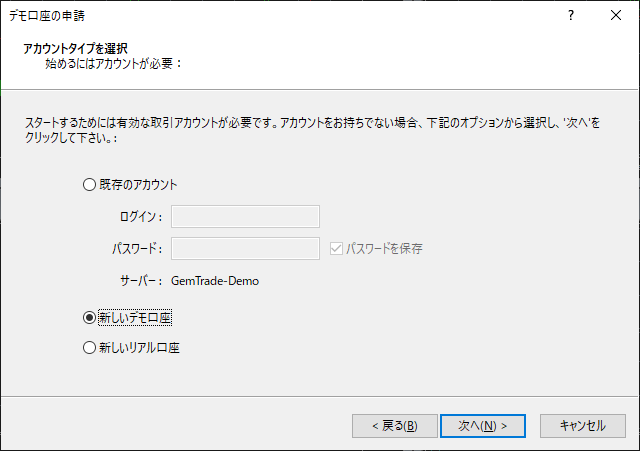Click the アカウントタイプを選択 heading
Screen dimensions: 640x451
[x=76, y=49]
